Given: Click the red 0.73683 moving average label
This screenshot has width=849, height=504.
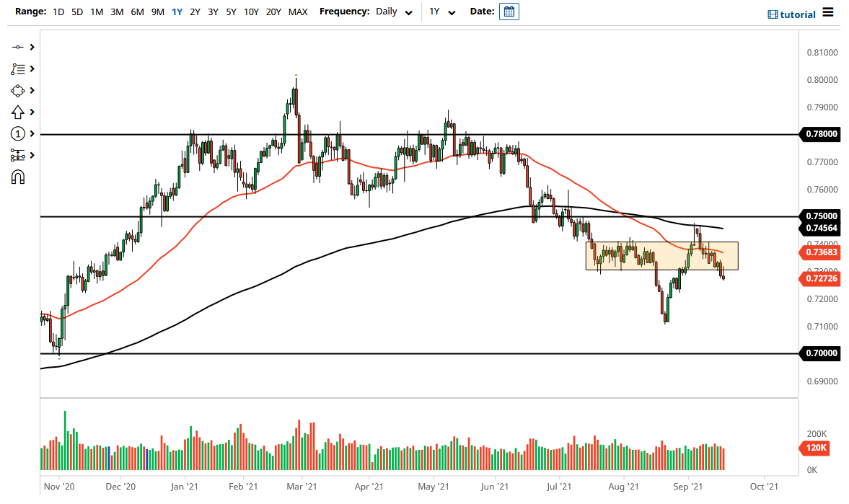Looking at the screenshot, I should click(x=821, y=252).
